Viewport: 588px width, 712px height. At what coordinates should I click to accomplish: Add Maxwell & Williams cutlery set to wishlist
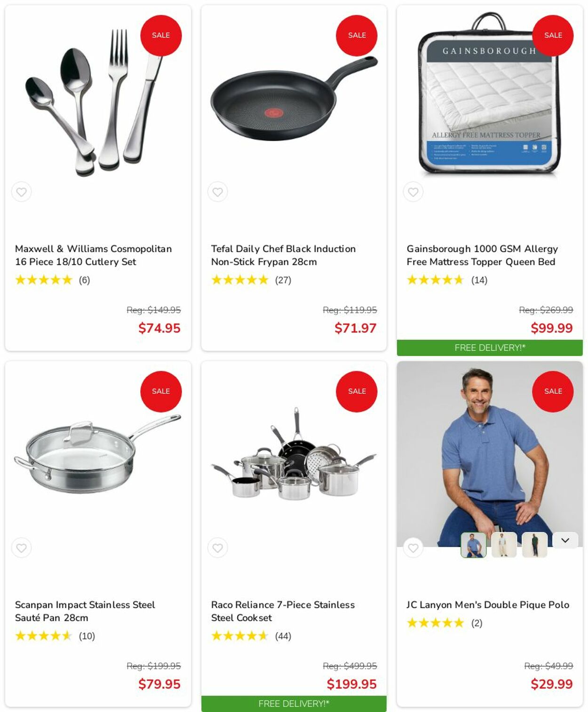(x=21, y=192)
